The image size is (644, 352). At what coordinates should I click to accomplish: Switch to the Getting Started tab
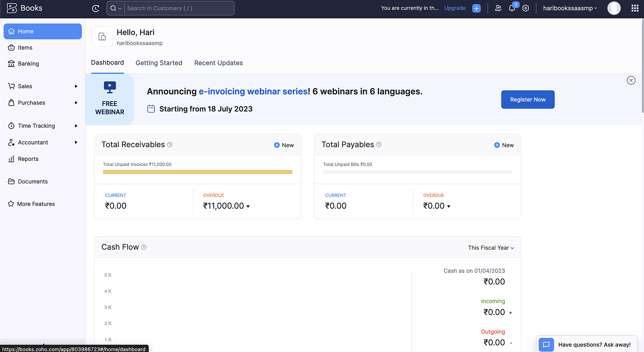click(x=159, y=63)
